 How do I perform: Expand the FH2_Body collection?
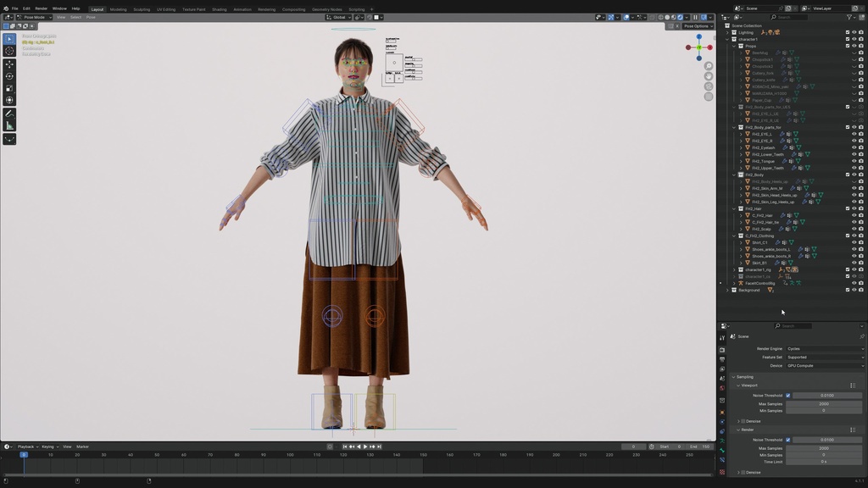(734, 175)
